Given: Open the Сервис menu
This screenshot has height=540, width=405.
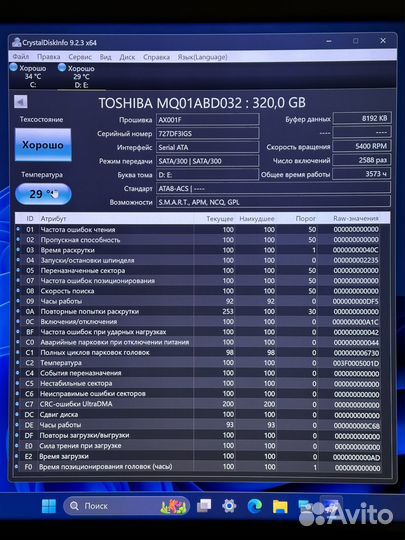Looking at the screenshot, I should point(80,57).
